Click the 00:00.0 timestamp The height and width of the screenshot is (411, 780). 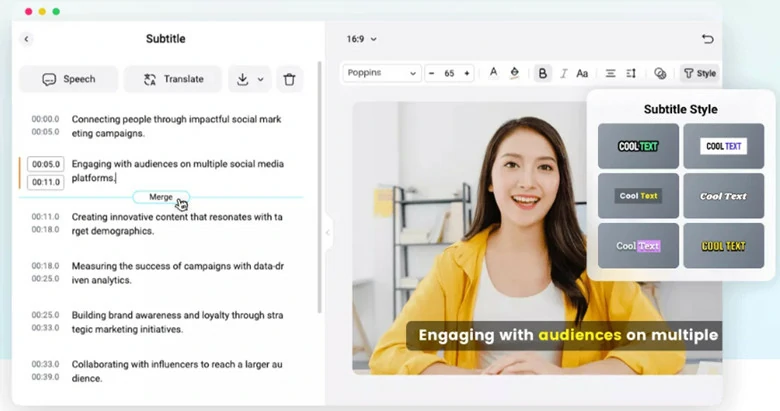pos(45,119)
